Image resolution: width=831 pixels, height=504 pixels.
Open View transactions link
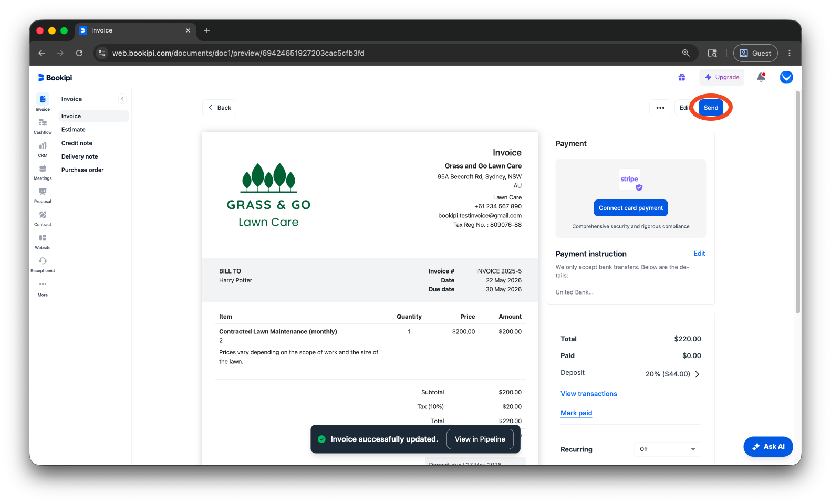(x=589, y=394)
